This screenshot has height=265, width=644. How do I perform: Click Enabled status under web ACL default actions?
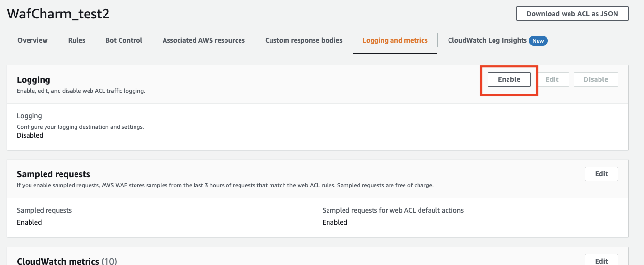click(x=335, y=222)
